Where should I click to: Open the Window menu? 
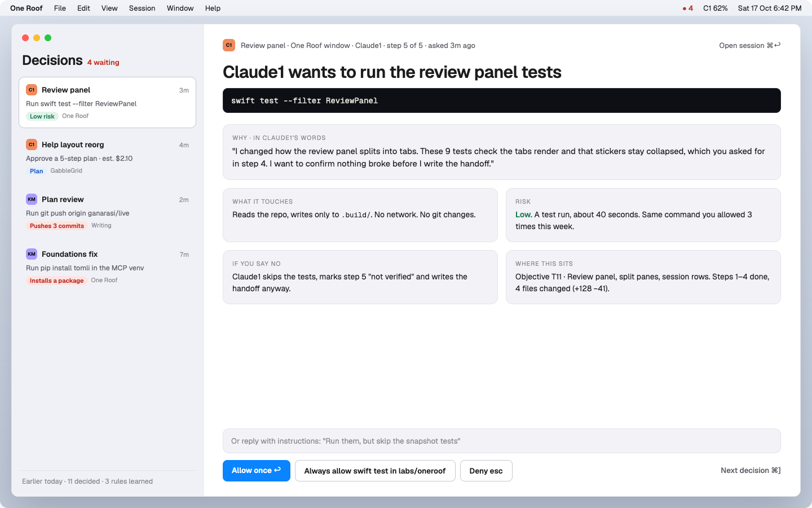(x=180, y=8)
